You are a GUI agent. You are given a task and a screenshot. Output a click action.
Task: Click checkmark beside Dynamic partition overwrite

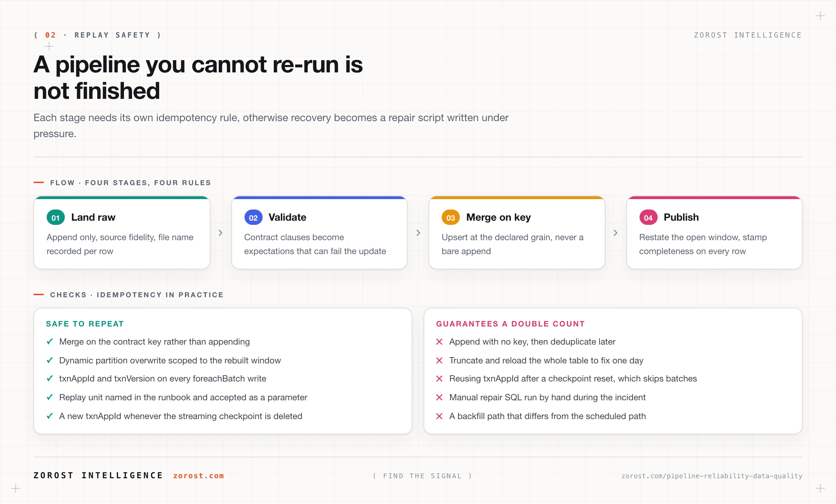click(50, 361)
